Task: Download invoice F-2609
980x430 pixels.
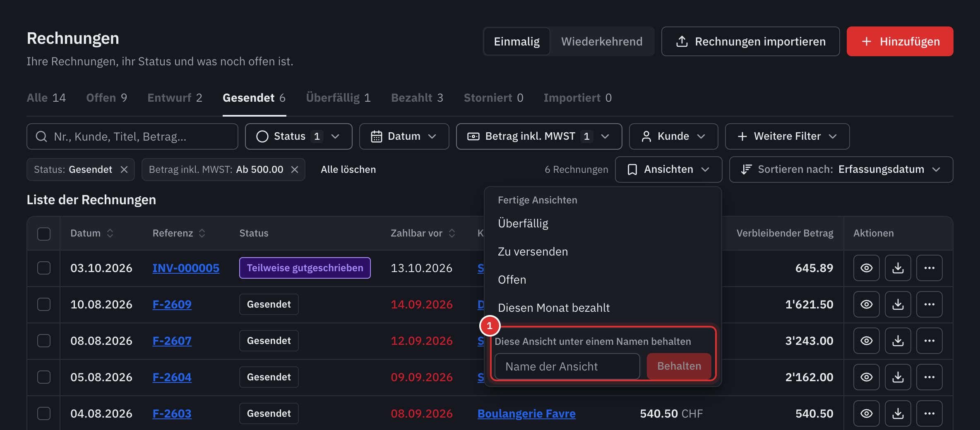Action: 898,304
